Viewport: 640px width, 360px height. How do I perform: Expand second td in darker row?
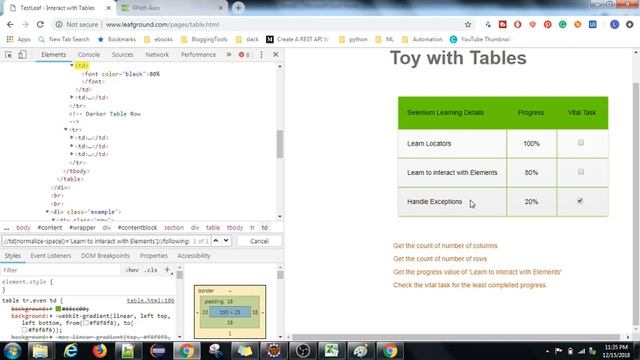(72, 146)
